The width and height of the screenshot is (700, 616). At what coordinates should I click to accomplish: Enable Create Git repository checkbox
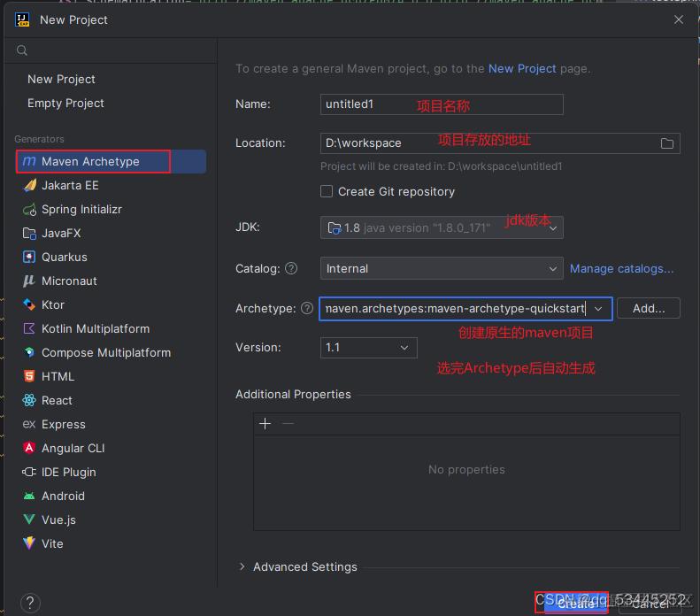click(x=327, y=191)
